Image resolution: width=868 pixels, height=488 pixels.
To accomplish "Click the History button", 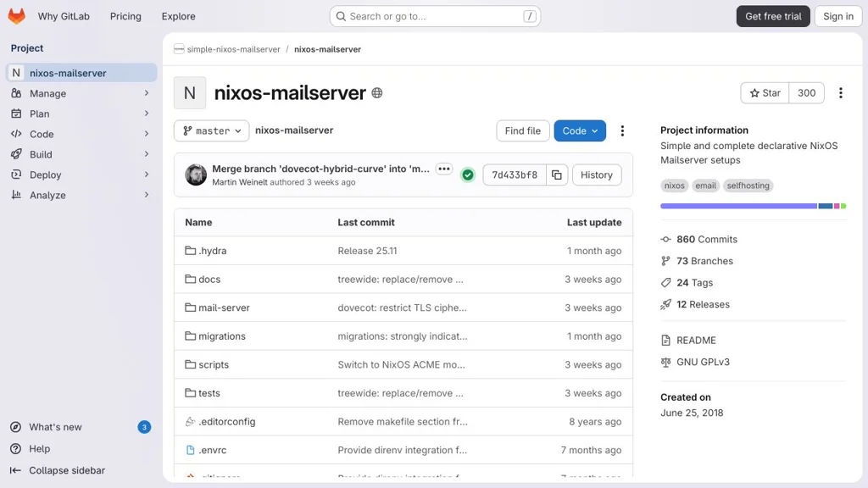I will pos(597,175).
